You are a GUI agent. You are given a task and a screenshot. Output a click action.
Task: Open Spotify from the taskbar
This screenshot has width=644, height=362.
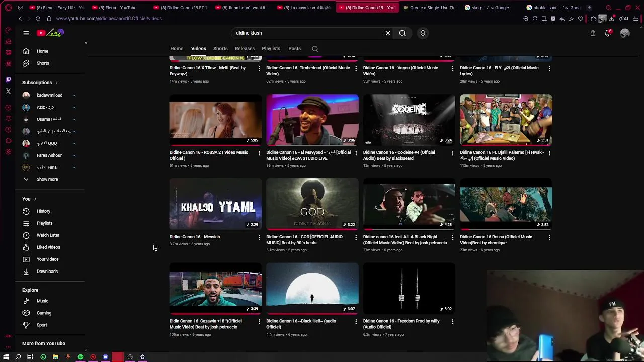[x=80, y=357]
